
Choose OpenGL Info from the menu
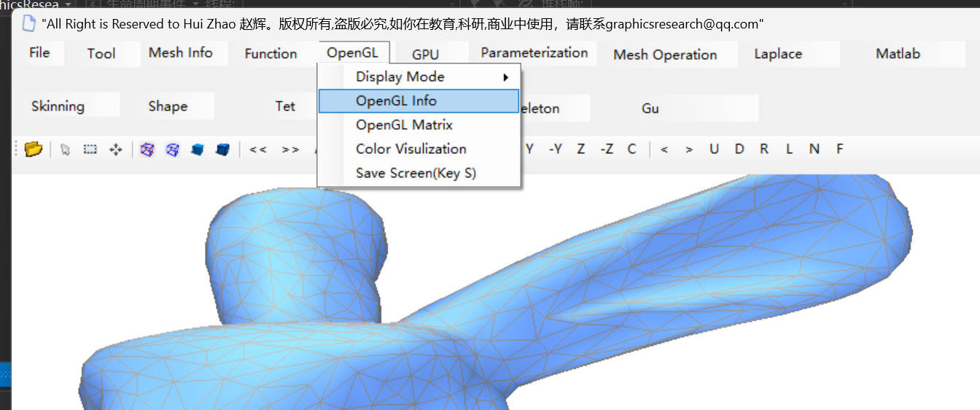coord(419,101)
